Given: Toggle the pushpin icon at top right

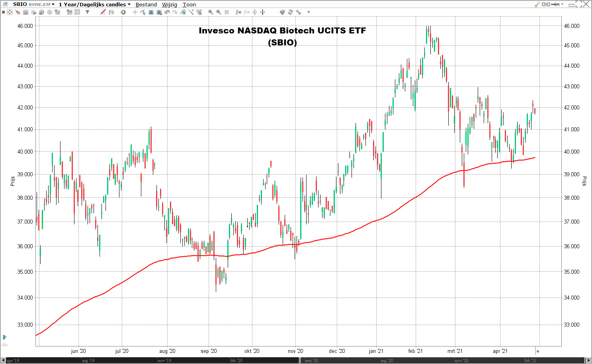Looking at the screenshot, I should click(555, 4).
